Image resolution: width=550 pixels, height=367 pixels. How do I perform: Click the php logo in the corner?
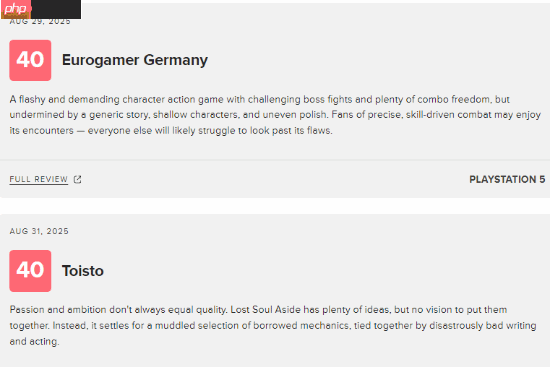pos(15,9)
